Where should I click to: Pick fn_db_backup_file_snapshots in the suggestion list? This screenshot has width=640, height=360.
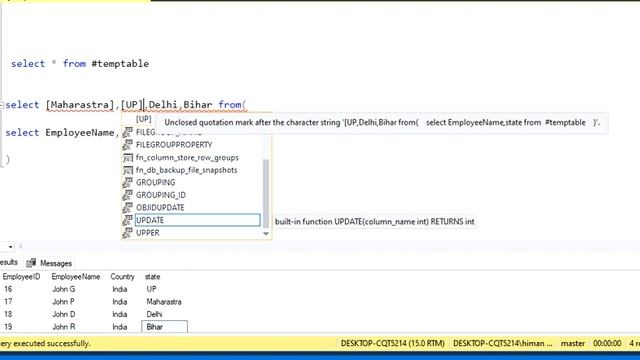coord(186,170)
